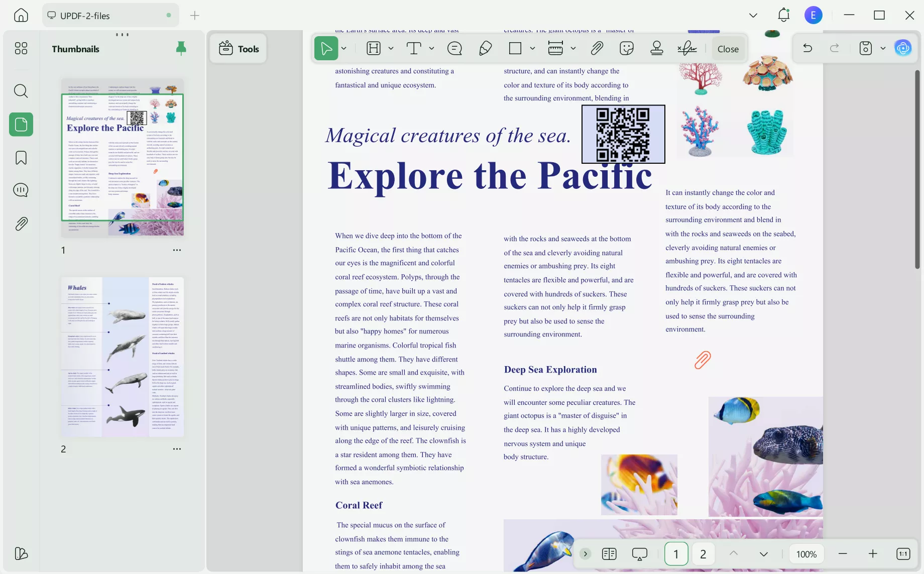Click the Close button in annotation toolbar
924x574 pixels.
coord(728,49)
